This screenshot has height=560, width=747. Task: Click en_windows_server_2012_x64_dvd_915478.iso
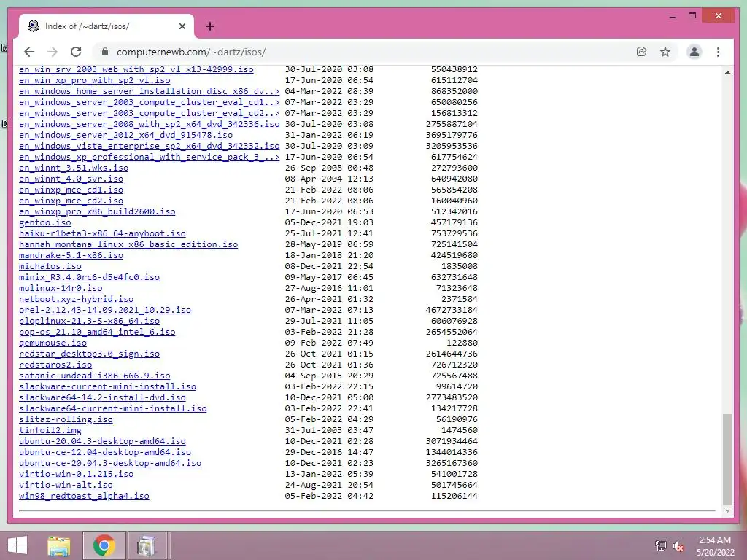coord(125,135)
